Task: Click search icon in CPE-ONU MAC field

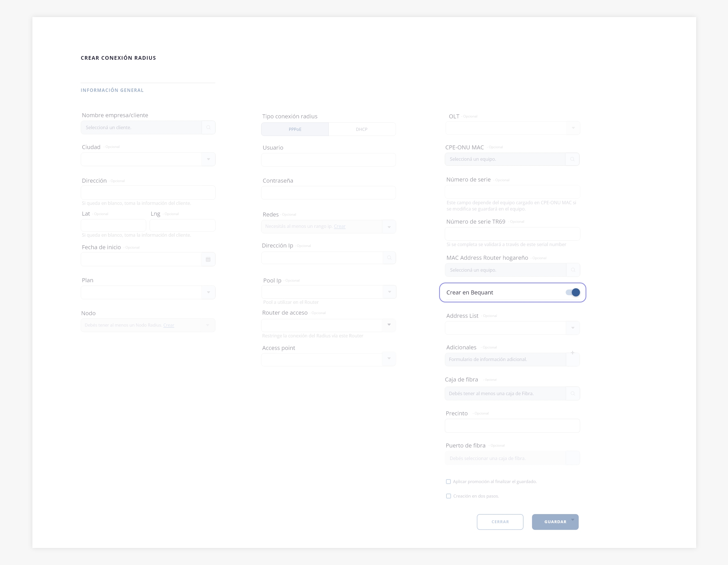Action: tap(572, 159)
